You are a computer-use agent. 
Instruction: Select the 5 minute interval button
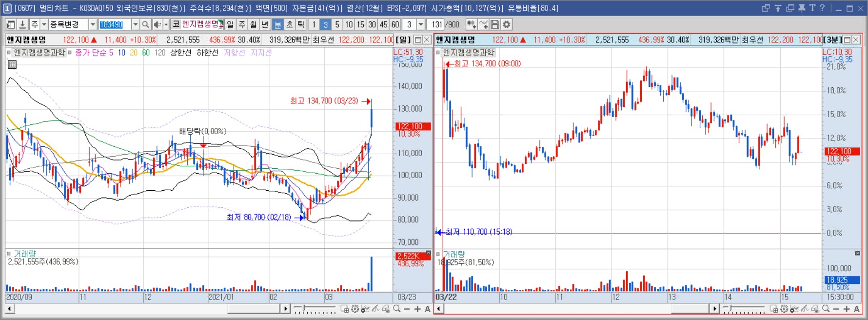[x=337, y=24]
